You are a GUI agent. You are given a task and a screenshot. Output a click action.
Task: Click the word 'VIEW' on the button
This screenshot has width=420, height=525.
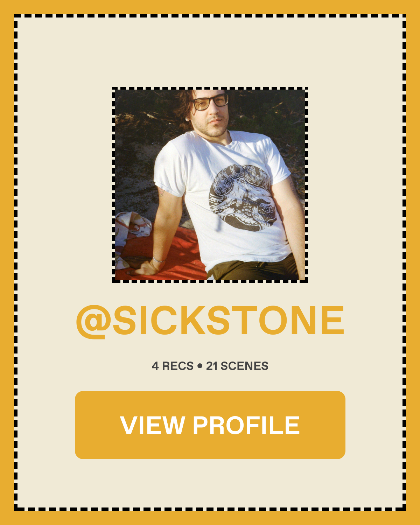(x=152, y=425)
